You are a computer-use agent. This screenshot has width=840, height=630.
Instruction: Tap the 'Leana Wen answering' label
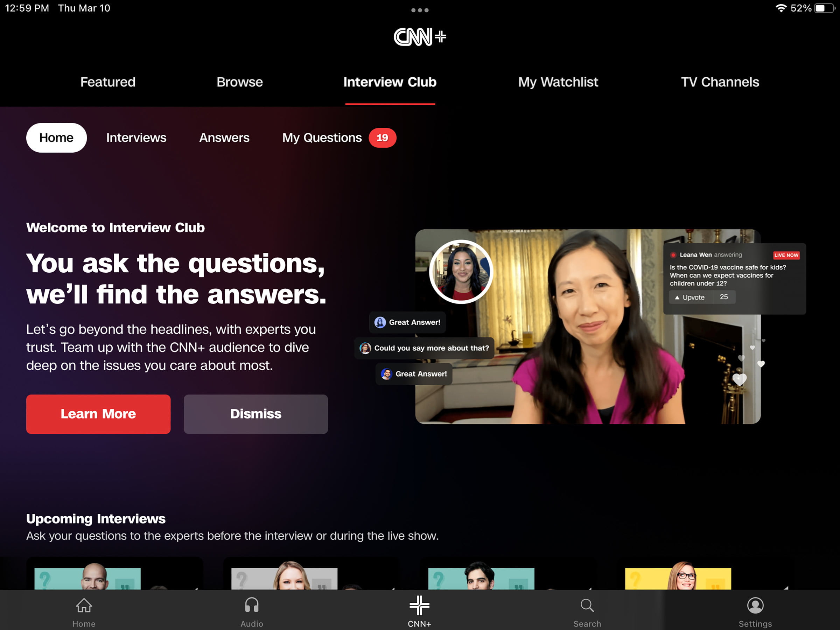click(x=710, y=255)
